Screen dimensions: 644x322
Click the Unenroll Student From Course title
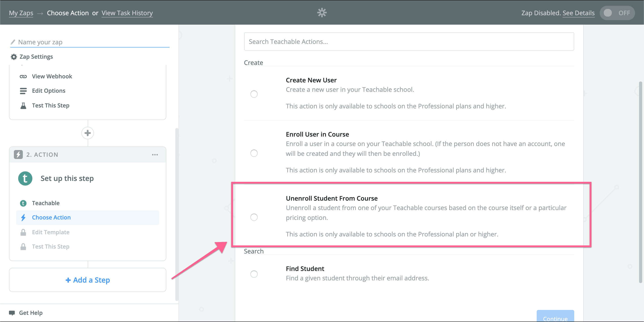click(332, 198)
